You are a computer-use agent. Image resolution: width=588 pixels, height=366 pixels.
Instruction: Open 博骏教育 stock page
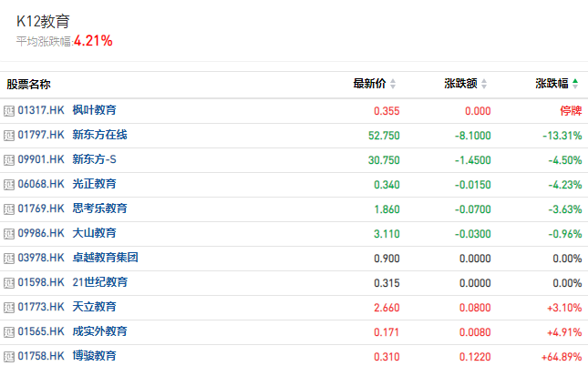point(95,356)
